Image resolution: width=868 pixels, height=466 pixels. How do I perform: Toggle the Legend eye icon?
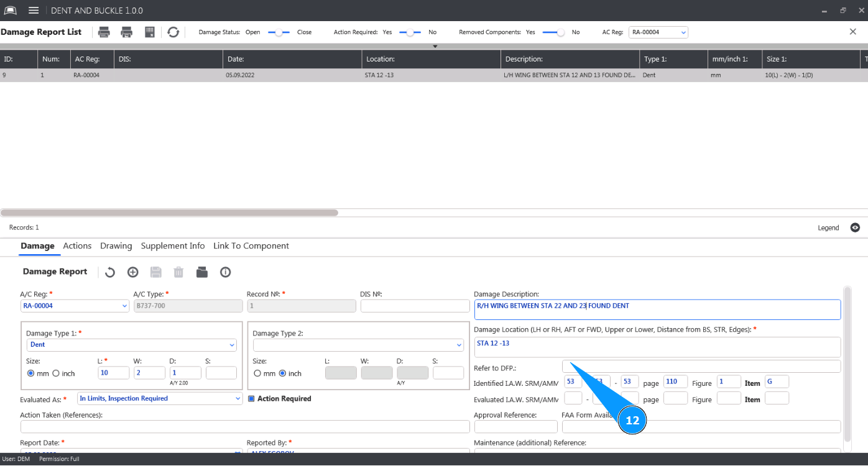click(855, 228)
